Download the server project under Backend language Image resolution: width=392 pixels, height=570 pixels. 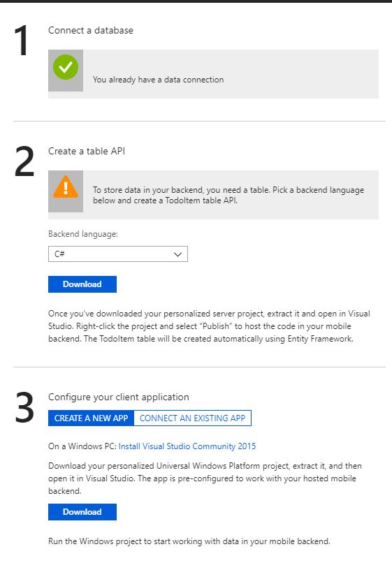tap(82, 284)
